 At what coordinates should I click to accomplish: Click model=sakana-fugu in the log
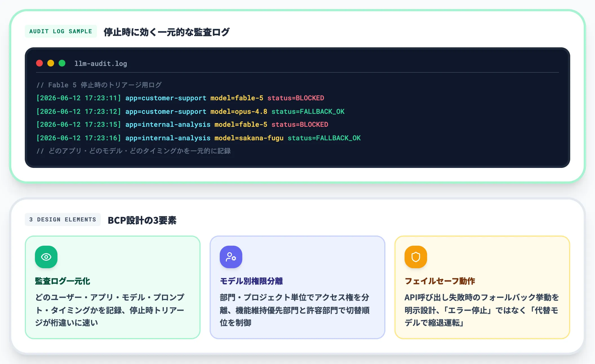(249, 138)
